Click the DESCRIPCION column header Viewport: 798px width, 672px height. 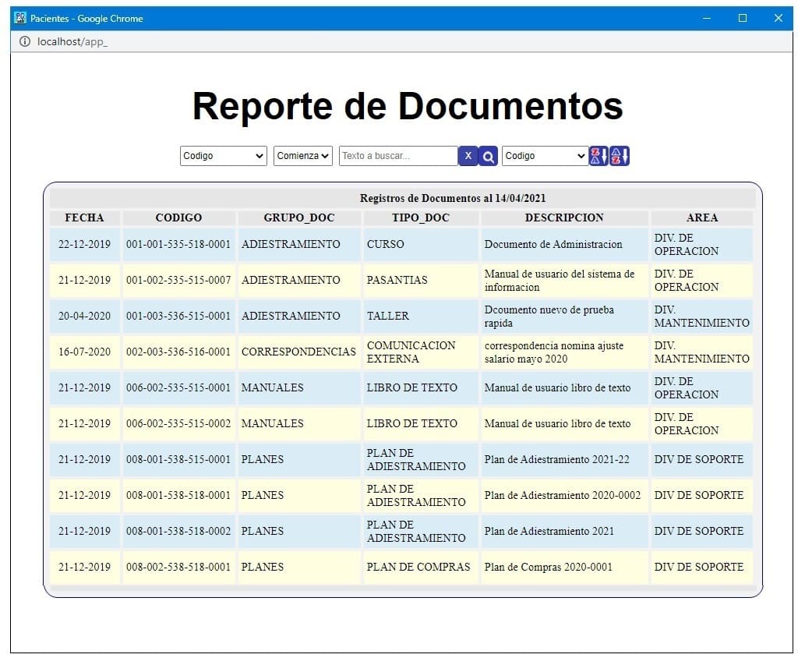pos(564,218)
